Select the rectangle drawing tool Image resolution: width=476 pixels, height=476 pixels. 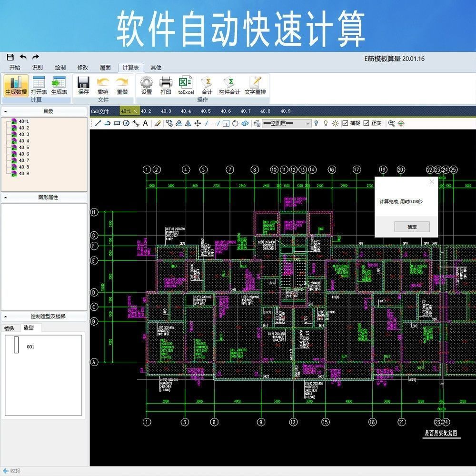tap(117, 123)
